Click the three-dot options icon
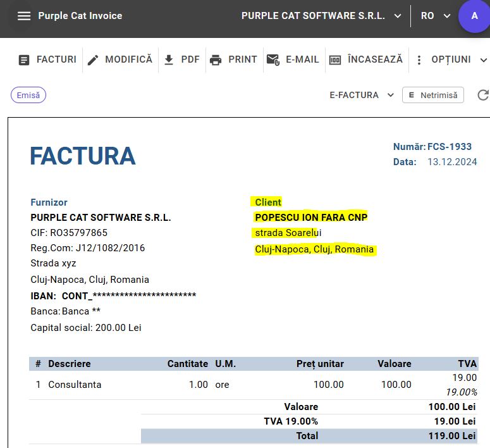This screenshot has width=490, height=448. pos(419,59)
